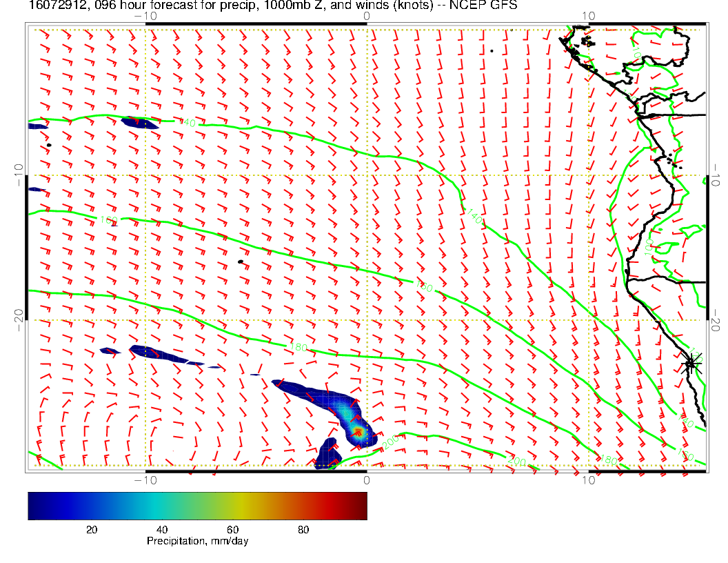This screenshot has height=563, width=728.
Task: Click the colorbar tick label 20
Action: click(x=91, y=529)
